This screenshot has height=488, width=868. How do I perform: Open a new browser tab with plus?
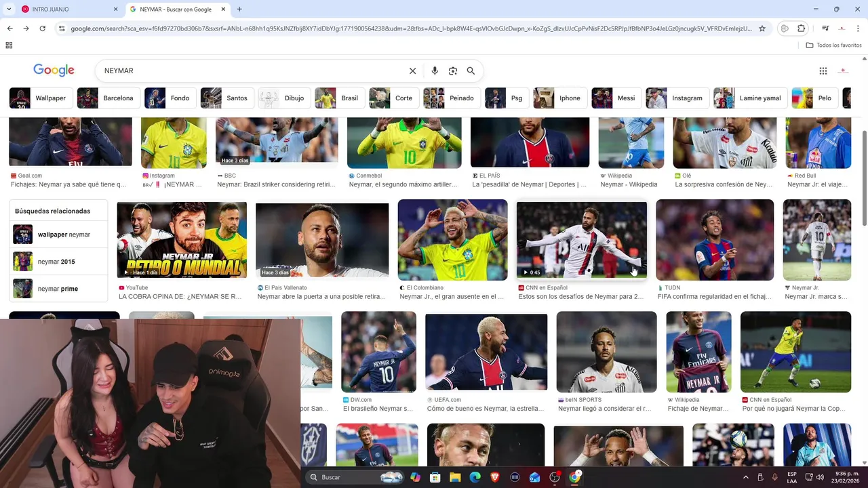pos(239,9)
